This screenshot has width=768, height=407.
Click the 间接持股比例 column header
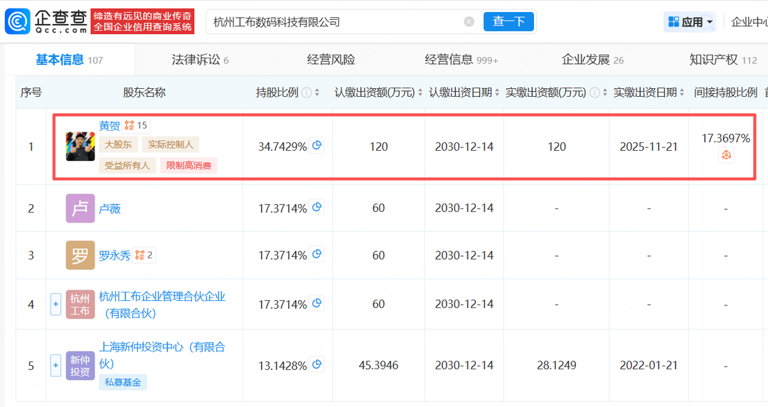726,93
